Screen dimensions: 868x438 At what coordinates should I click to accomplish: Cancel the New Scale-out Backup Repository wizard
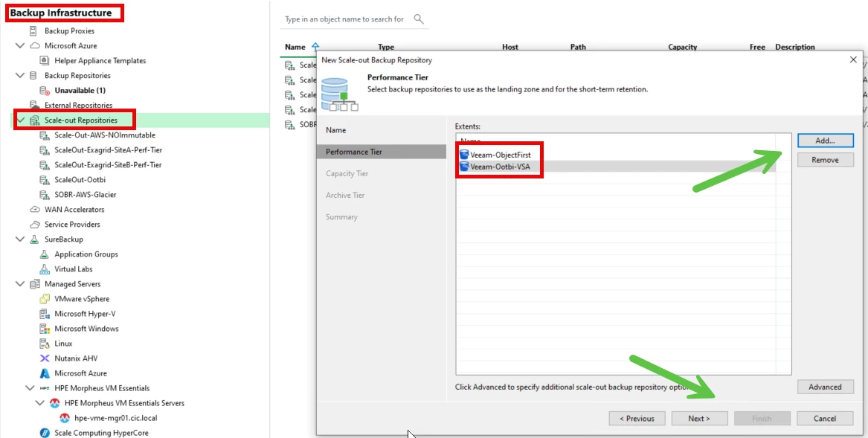pos(825,419)
